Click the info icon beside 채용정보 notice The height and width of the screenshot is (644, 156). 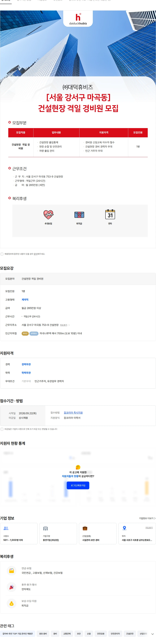(x=2, y=254)
